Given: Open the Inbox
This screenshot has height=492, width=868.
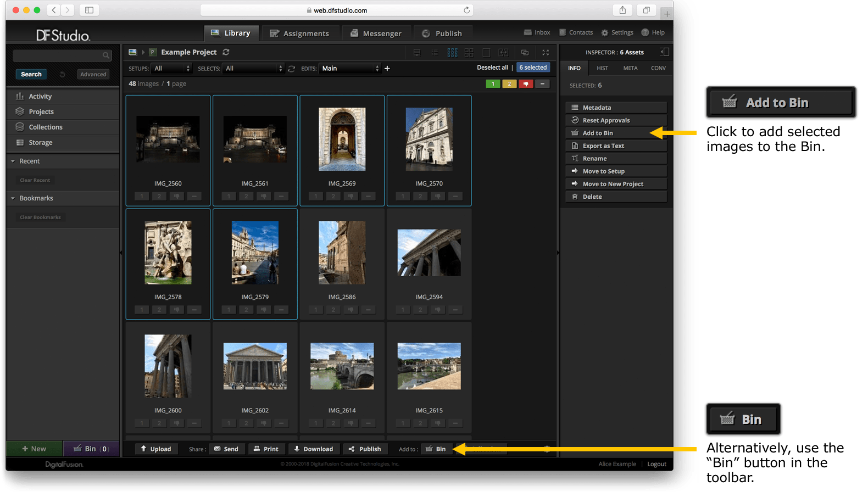Looking at the screenshot, I should [537, 33].
